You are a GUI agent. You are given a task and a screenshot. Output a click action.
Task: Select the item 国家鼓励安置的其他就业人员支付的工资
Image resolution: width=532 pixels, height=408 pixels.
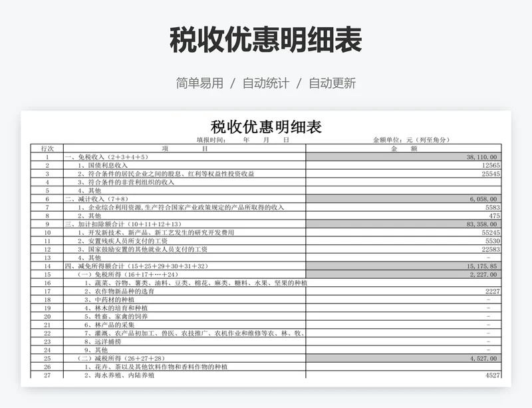[x=185, y=249]
